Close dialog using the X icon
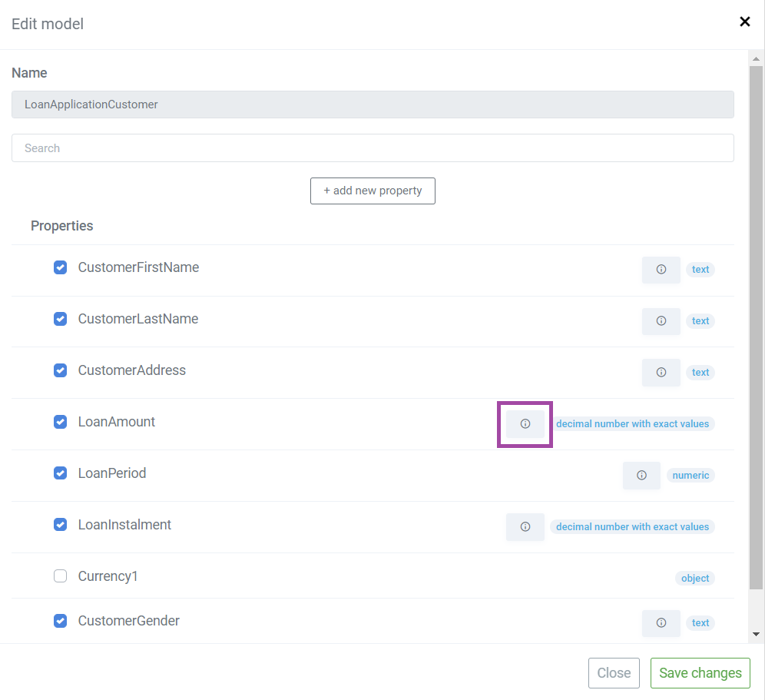765x700 pixels. click(x=744, y=22)
